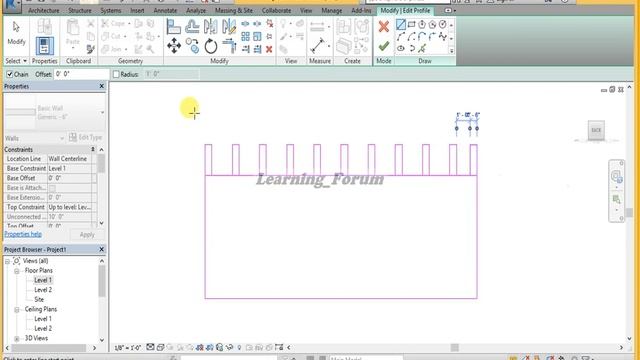Viewport: 640px width, 360px height.
Task: Select the Rectangle draw tool
Action: pos(411,24)
